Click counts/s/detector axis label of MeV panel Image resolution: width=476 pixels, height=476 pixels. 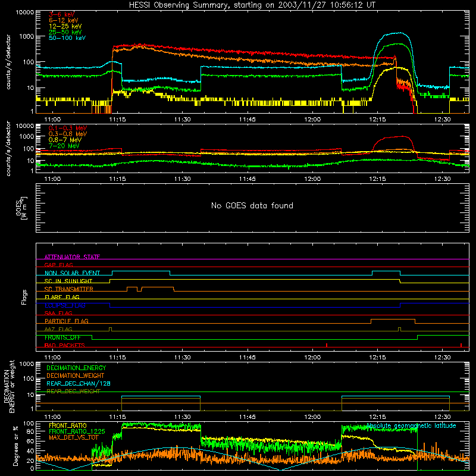pos(8,148)
